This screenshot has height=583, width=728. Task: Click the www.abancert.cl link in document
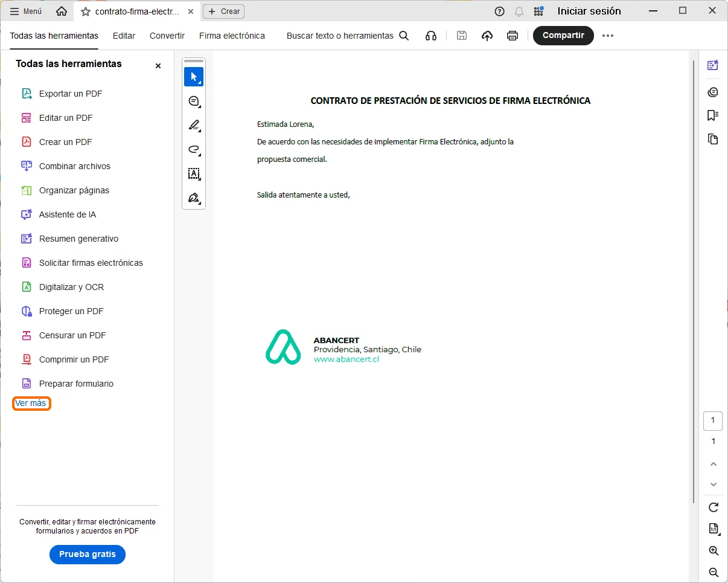point(346,359)
